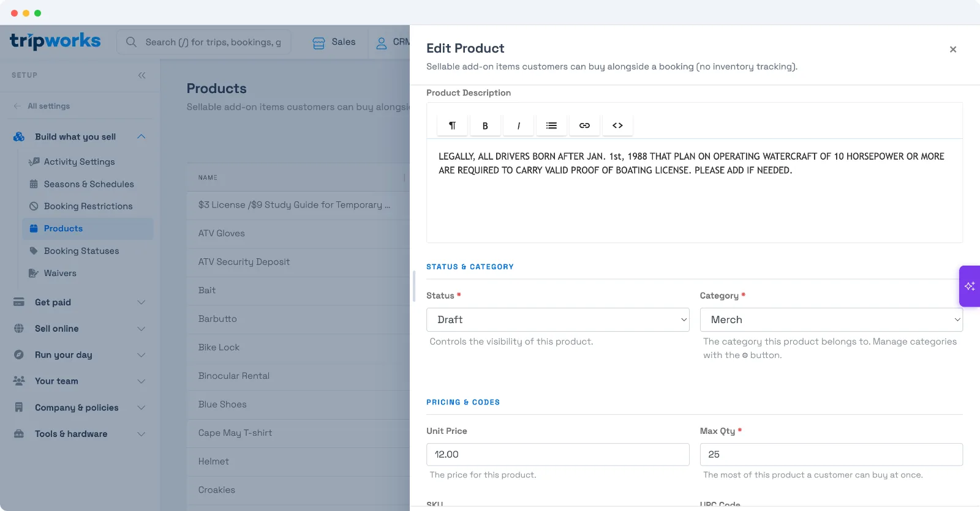Open Activity Settings in the sidebar
This screenshot has width=980, height=511.
79,162
